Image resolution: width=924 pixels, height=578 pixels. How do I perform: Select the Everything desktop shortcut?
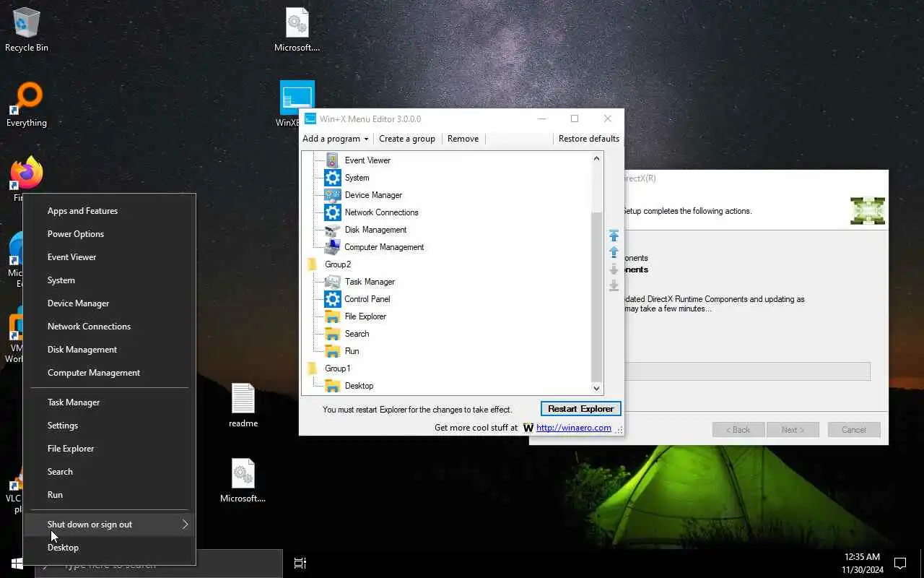tap(27, 105)
